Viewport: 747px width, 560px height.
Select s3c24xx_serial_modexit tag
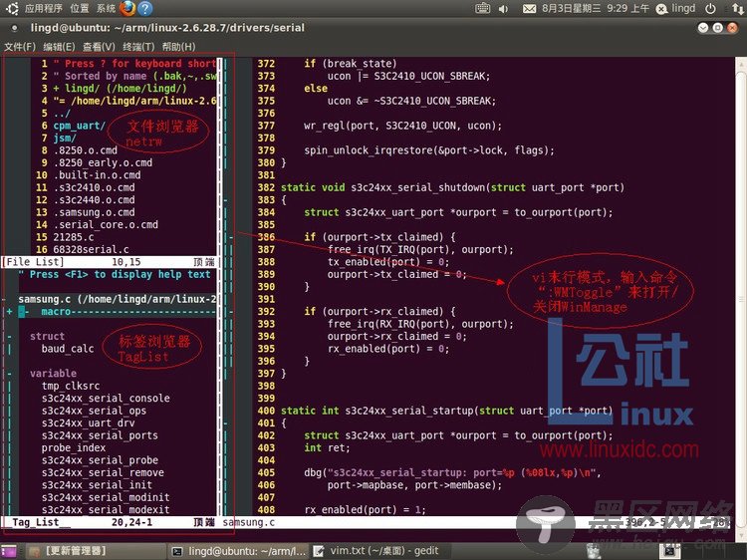tap(106, 510)
